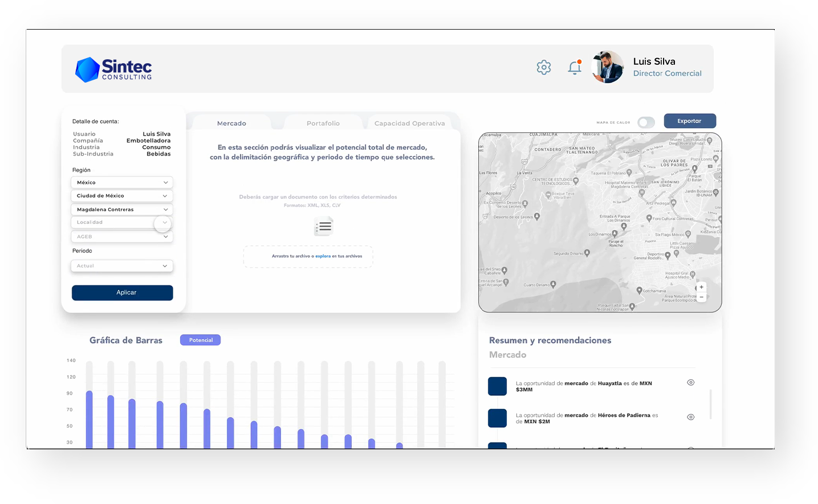The image size is (818, 504).
Task: Zoom out on the map
Action: pyautogui.click(x=702, y=297)
